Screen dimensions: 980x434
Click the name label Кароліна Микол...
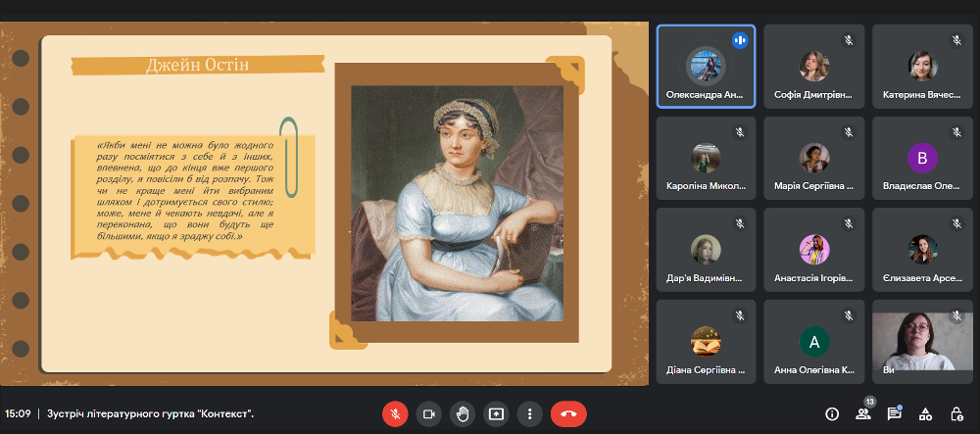click(706, 186)
